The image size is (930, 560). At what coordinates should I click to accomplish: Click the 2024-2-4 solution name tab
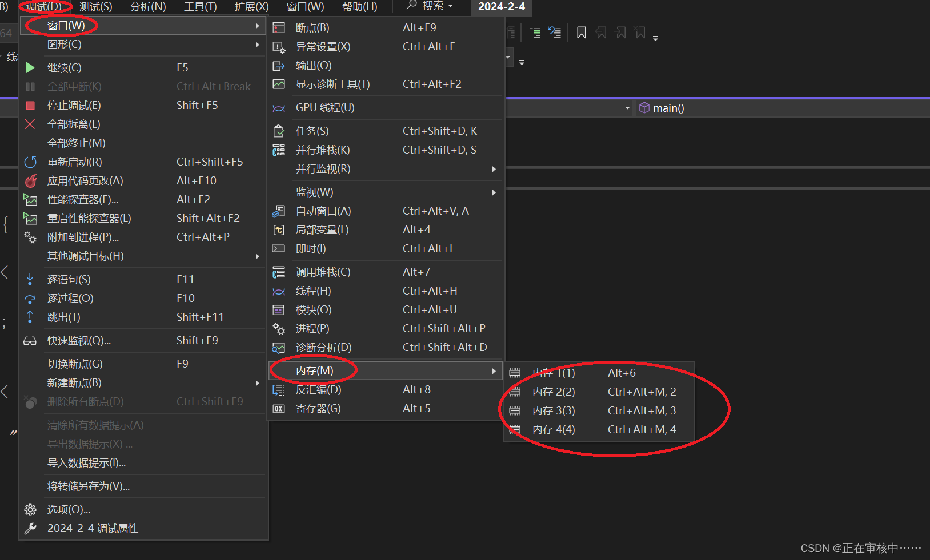501,7
